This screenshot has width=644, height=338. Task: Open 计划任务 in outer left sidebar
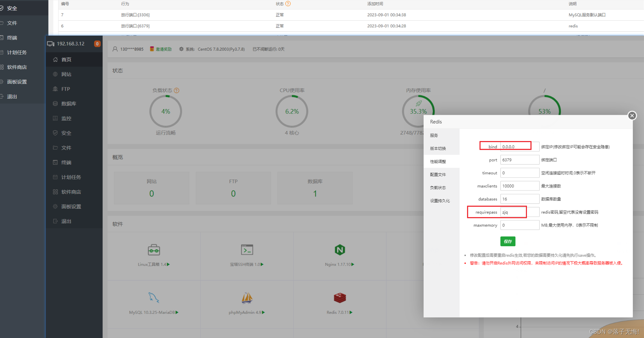tap(23, 52)
